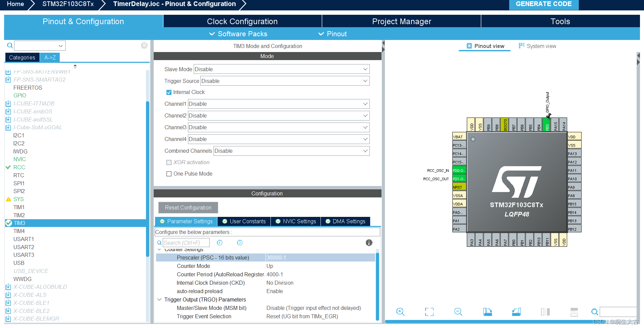This screenshot has width=644, height=328.
Task: Open the Channel2 dropdown
Action: [x=279, y=115]
